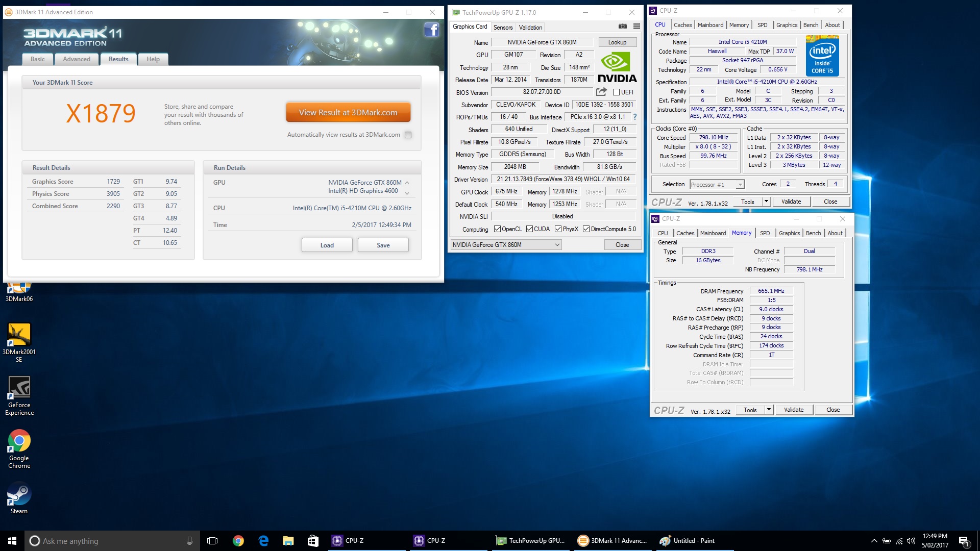Toggle the OpenCL computing checkbox

pos(497,229)
